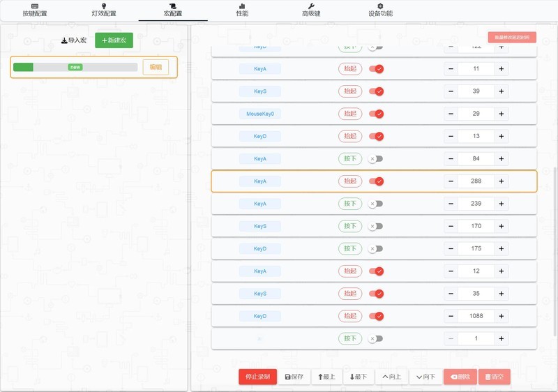Click the delay input showing 1088
Image resolution: width=558 pixels, height=392 pixels.
pyautogui.click(x=476, y=316)
